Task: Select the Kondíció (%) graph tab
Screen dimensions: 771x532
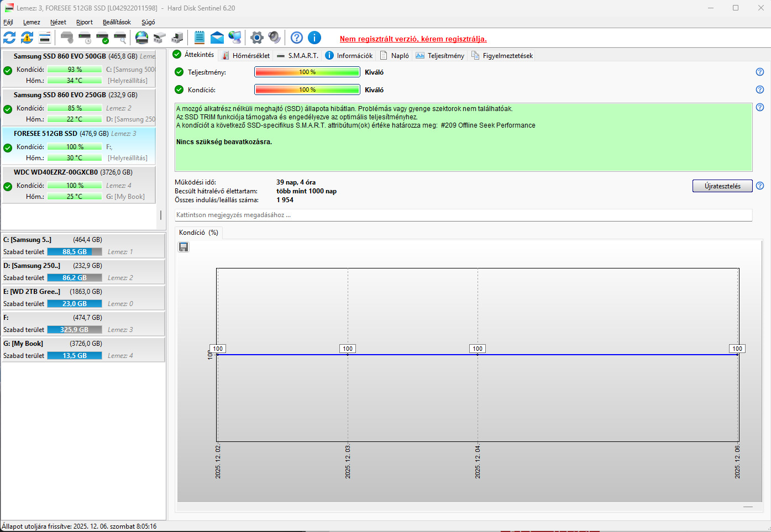Action: pyautogui.click(x=198, y=233)
